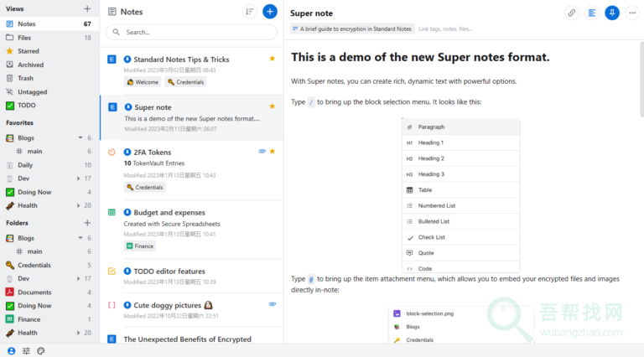Toggle star on Super note list item
Screen dimensions: 644x357
point(272,106)
